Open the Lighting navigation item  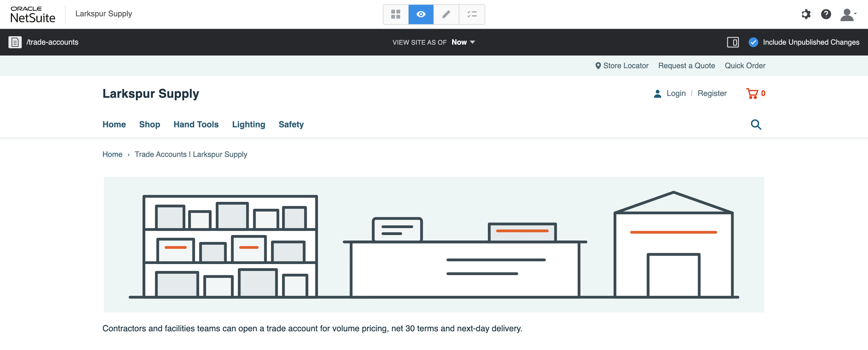click(x=248, y=124)
